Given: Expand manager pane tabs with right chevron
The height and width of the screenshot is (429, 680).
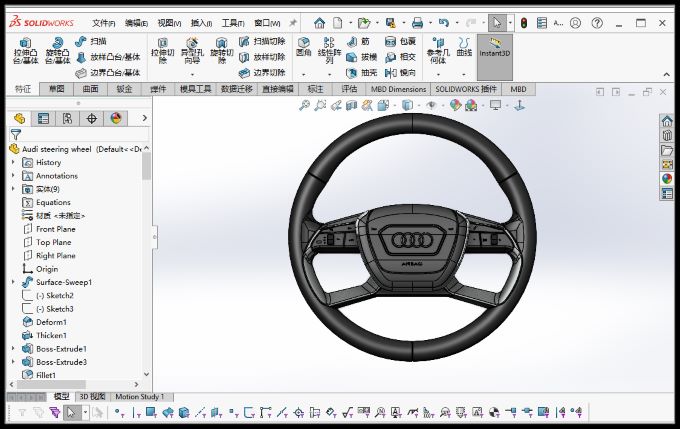Looking at the screenshot, I should pyautogui.click(x=145, y=118).
